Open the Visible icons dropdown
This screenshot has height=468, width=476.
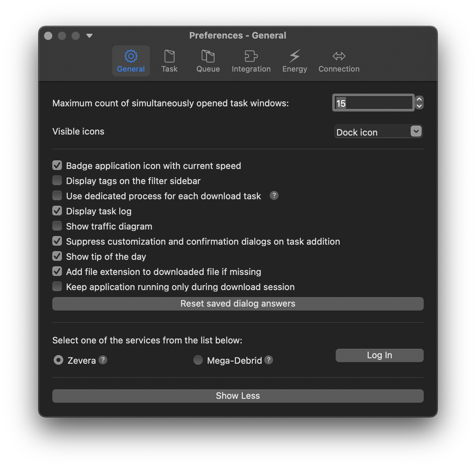(x=378, y=132)
